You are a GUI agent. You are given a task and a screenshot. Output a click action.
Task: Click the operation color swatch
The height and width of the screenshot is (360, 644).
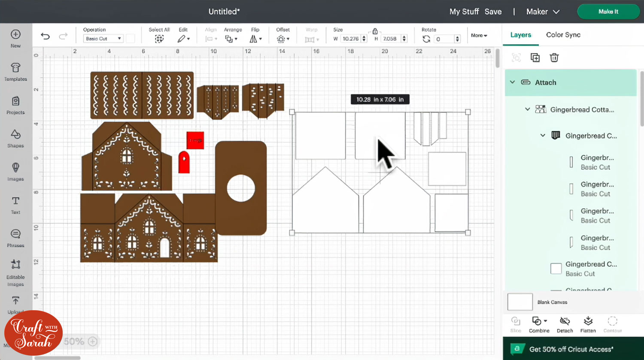[131, 39]
